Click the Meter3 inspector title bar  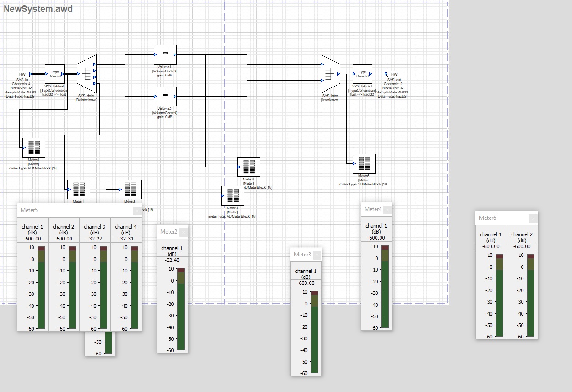coord(302,255)
